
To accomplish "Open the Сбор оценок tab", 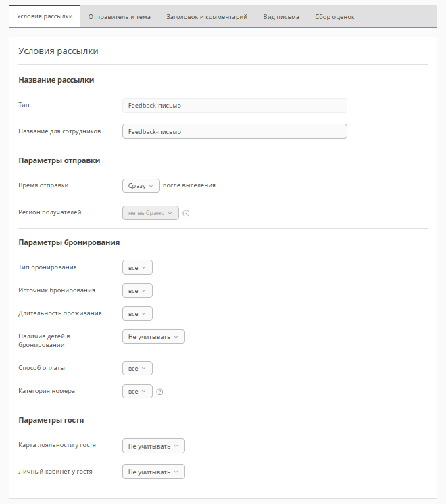I will (334, 17).
